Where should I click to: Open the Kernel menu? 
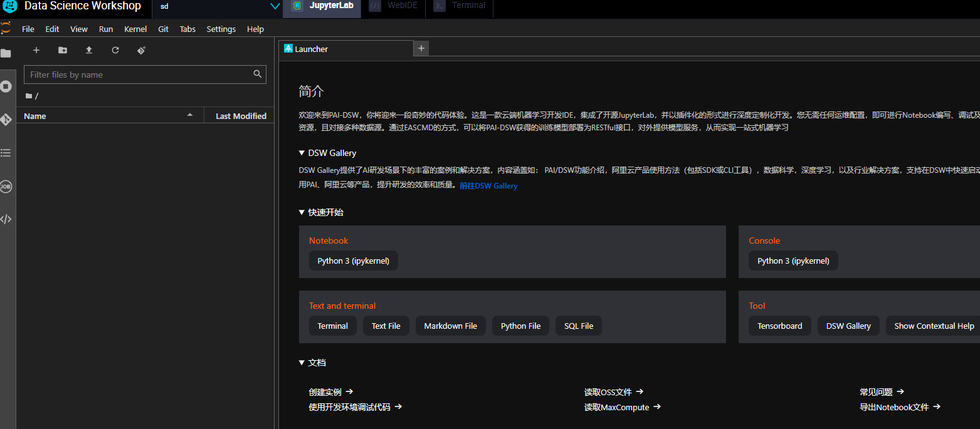(x=135, y=29)
